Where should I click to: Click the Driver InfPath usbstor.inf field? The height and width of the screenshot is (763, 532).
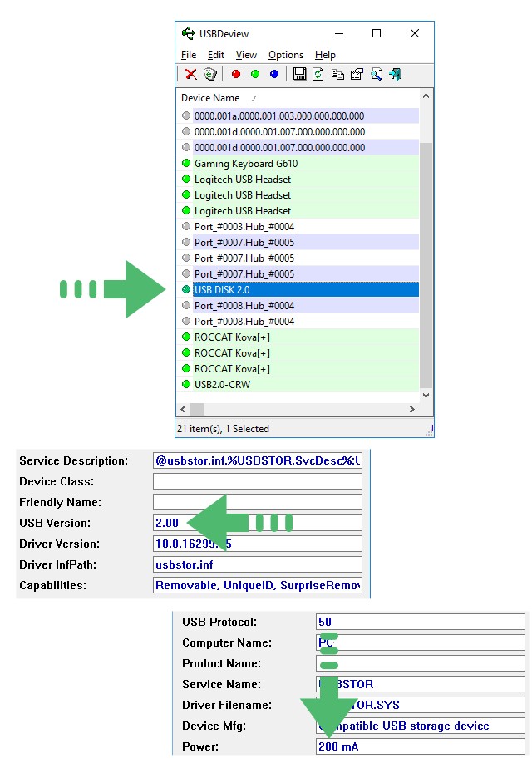pyautogui.click(x=258, y=564)
